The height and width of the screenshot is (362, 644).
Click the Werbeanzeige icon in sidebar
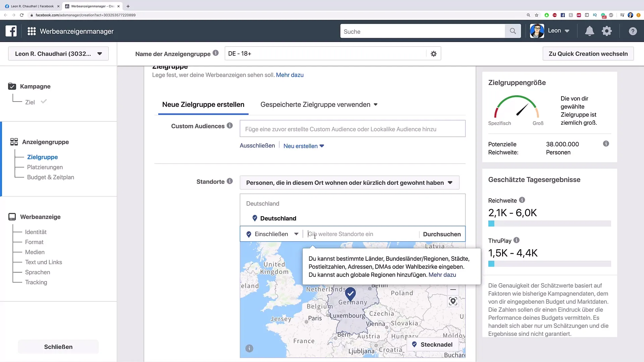click(x=12, y=217)
